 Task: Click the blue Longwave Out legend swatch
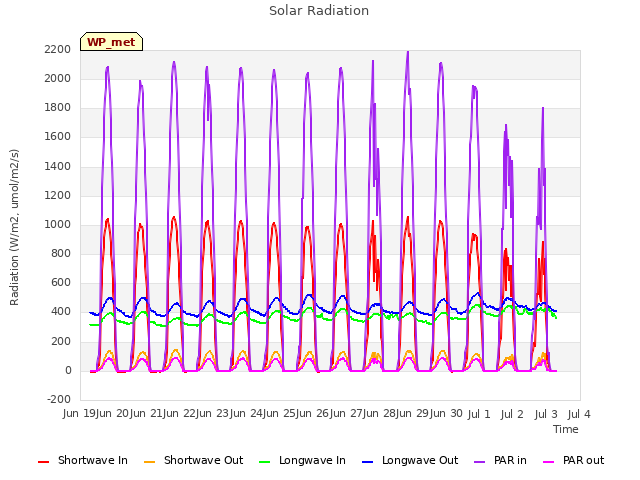pyautogui.click(x=367, y=462)
